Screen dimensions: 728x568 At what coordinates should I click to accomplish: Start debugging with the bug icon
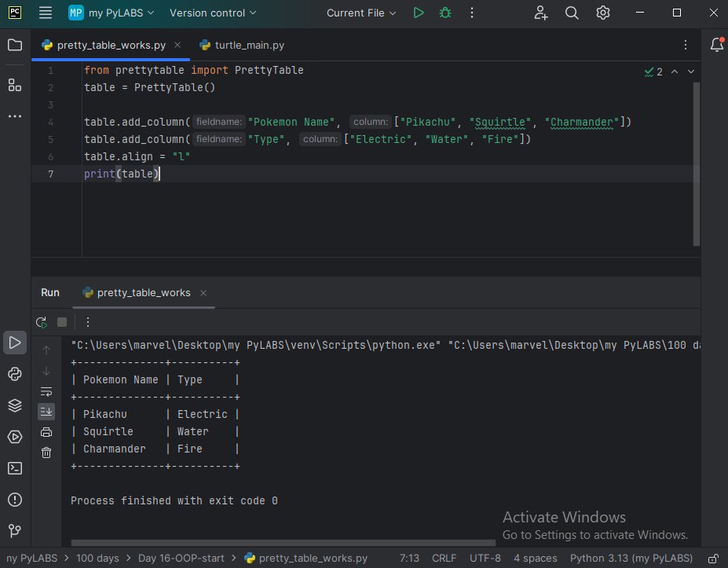pos(444,13)
